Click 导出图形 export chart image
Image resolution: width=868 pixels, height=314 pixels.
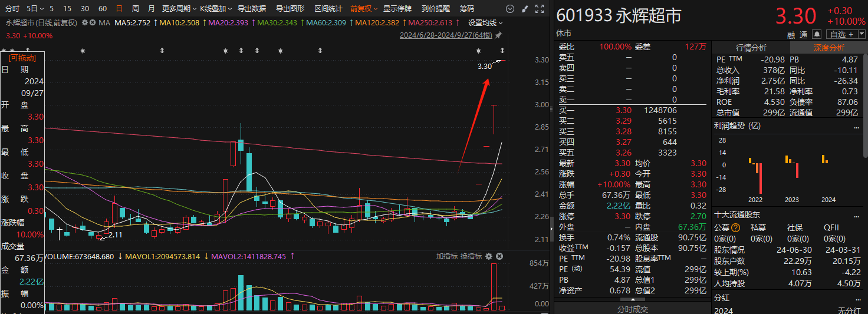tap(290, 9)
